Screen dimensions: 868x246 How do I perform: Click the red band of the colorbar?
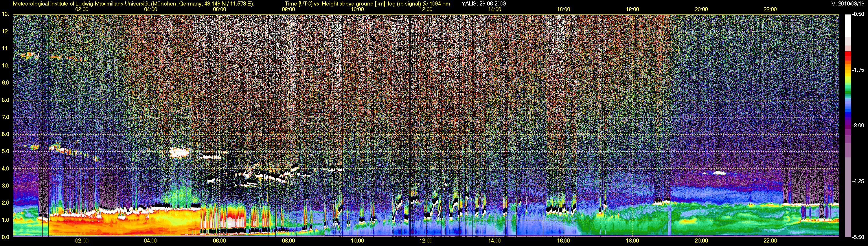847,56
